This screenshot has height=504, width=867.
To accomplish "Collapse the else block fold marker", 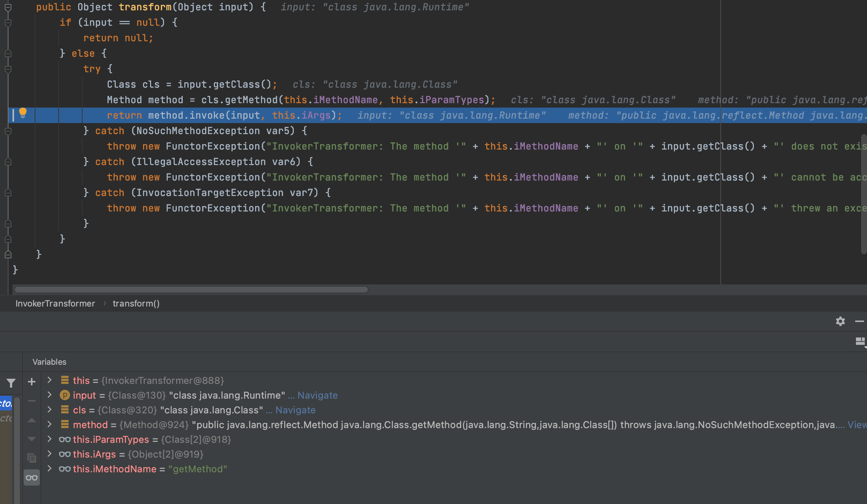I will pos(8,53).
